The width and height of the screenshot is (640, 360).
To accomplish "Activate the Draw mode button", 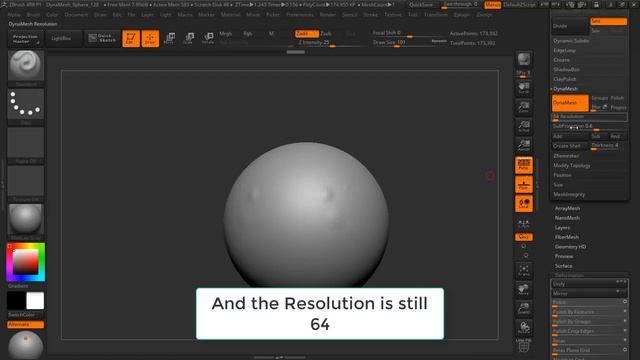I will (x=150, y=39).
